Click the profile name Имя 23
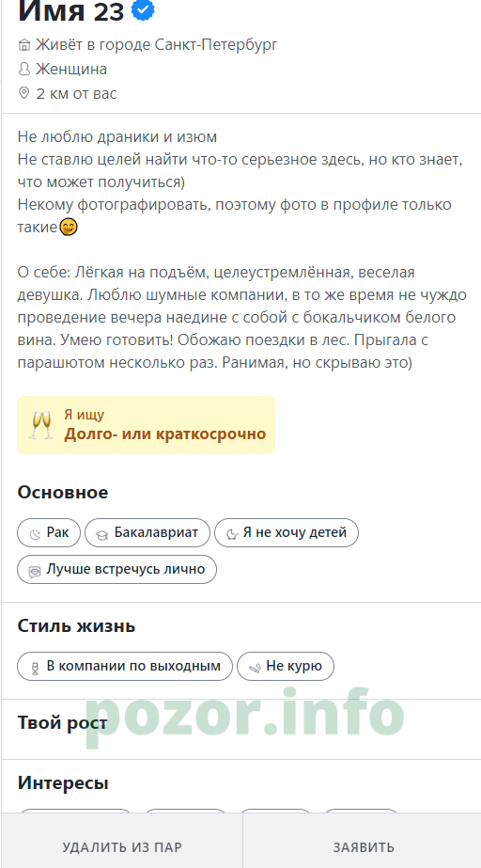This screenshot has height=868, width=481. (x=70, y=11)
